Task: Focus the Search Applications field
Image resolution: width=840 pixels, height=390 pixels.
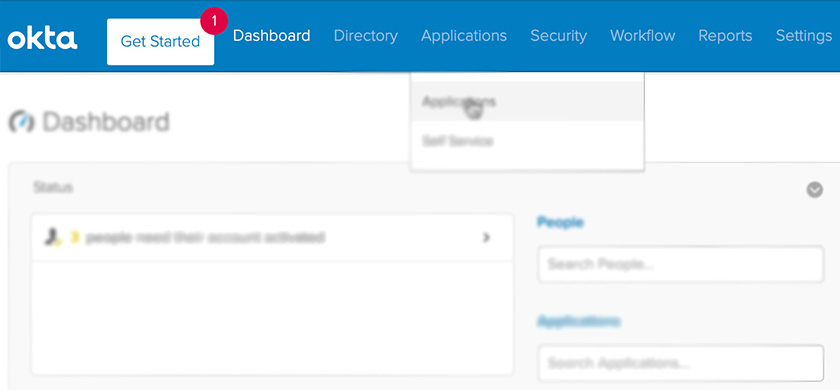Action: click(680, 363)
